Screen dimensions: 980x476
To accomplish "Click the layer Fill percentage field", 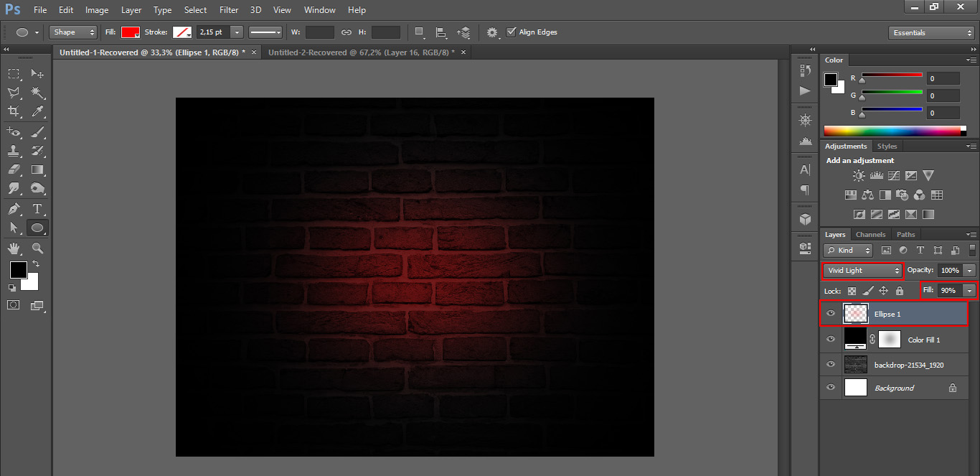I will (x=948, y=291).
